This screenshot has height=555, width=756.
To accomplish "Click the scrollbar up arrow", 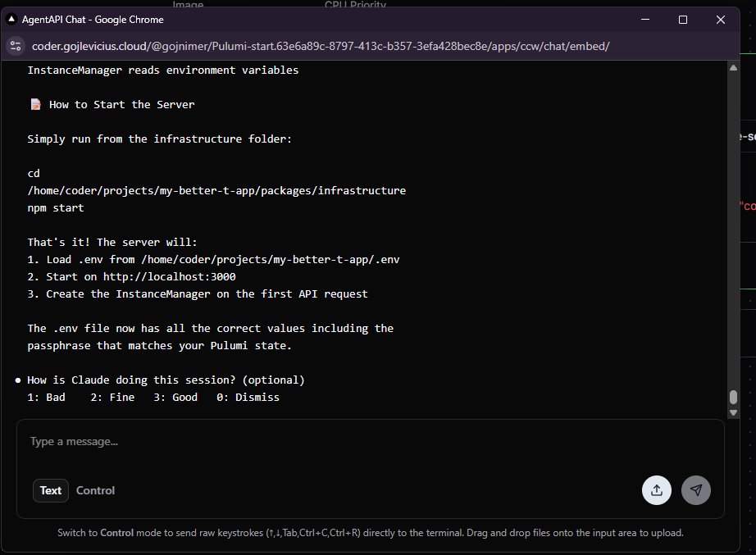I will (733, 68).
